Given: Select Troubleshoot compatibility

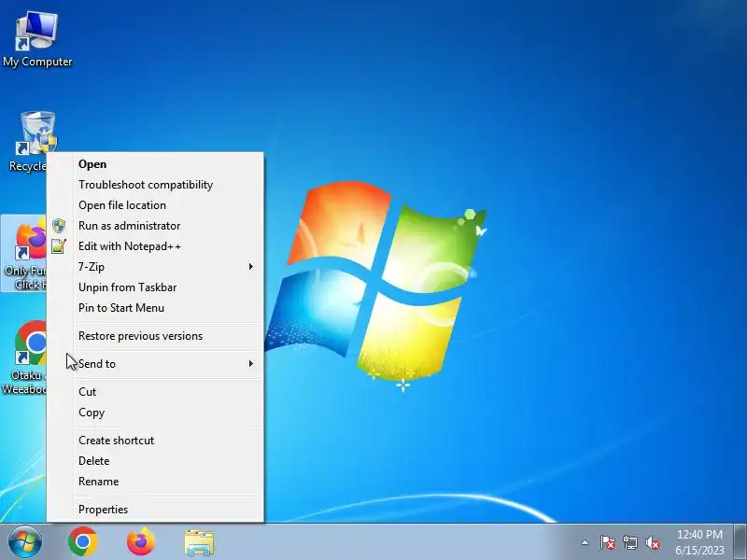Looking at the screenshot, I should pyautogui.click(x=155, y=185).
